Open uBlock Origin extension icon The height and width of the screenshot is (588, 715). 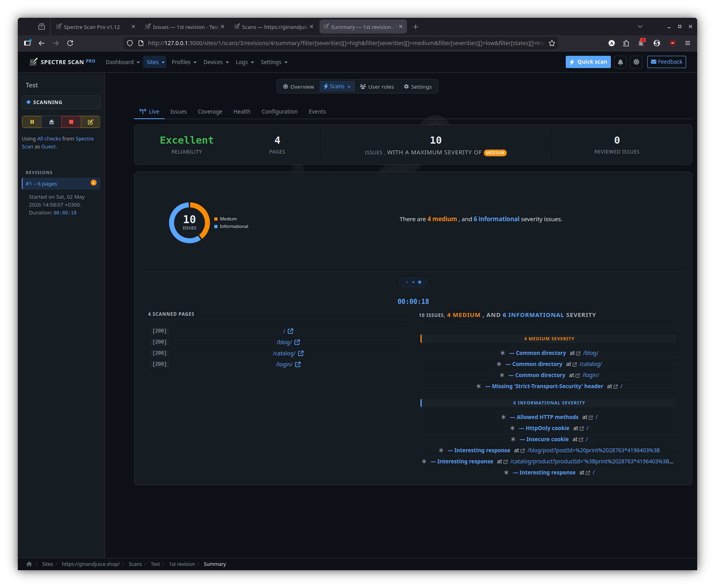pos(672,43)
